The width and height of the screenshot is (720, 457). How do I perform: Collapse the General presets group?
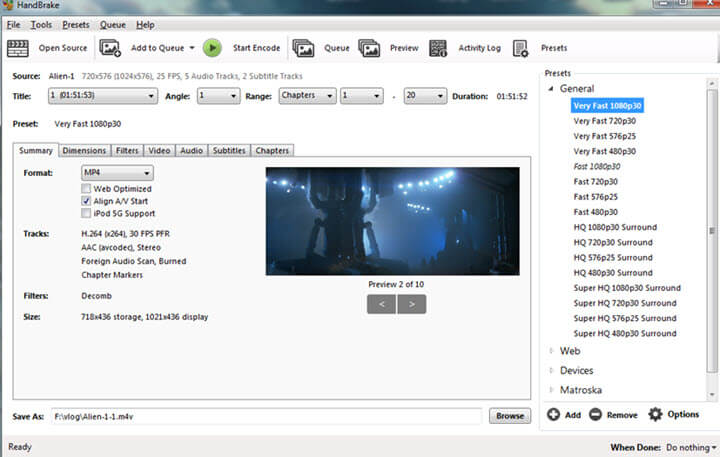point(551,89)
